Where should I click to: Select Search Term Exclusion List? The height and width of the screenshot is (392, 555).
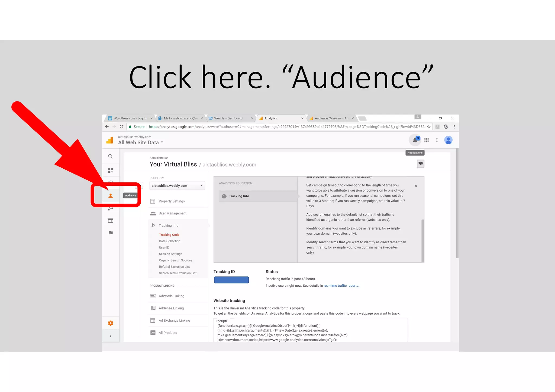click(x=178, y=273)
